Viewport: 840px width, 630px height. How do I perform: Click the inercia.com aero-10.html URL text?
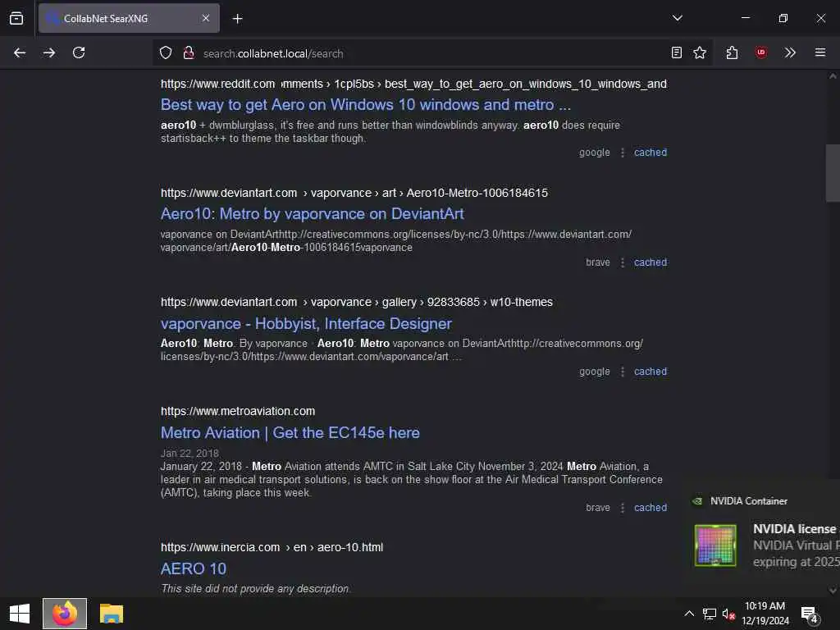pos(272,547)
